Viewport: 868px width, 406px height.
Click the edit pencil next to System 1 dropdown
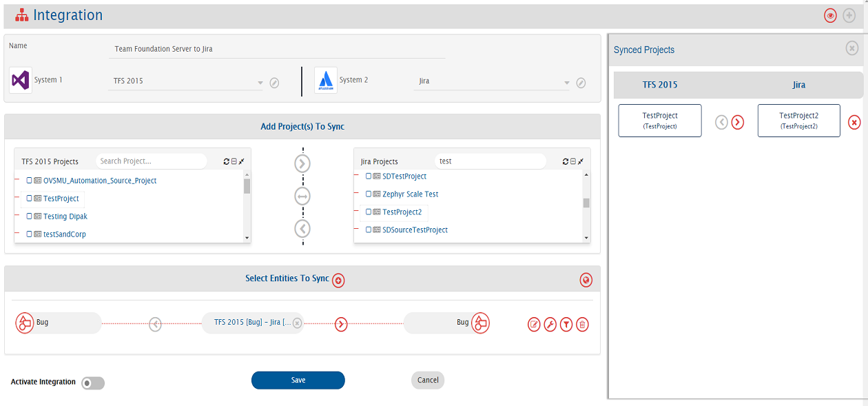coord(274,83)
